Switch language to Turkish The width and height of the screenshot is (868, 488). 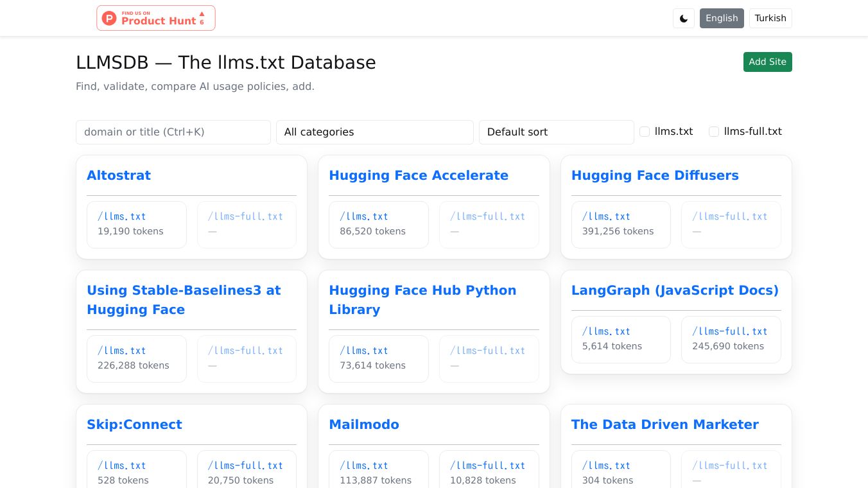(770, 18)
